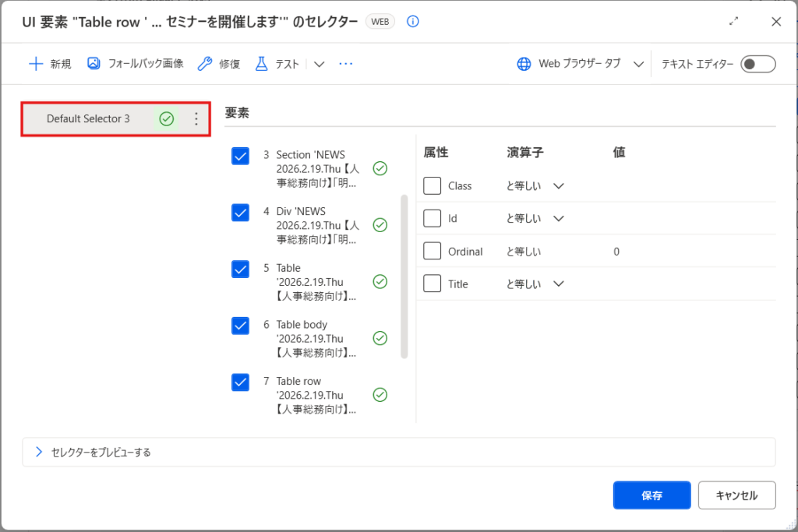Open vertical dots menu for Default Selector 3

196,119
